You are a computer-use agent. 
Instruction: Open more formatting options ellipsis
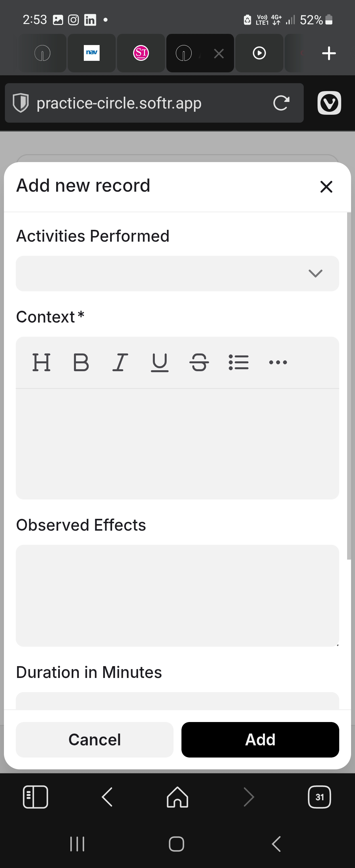(x=278, y=363)
